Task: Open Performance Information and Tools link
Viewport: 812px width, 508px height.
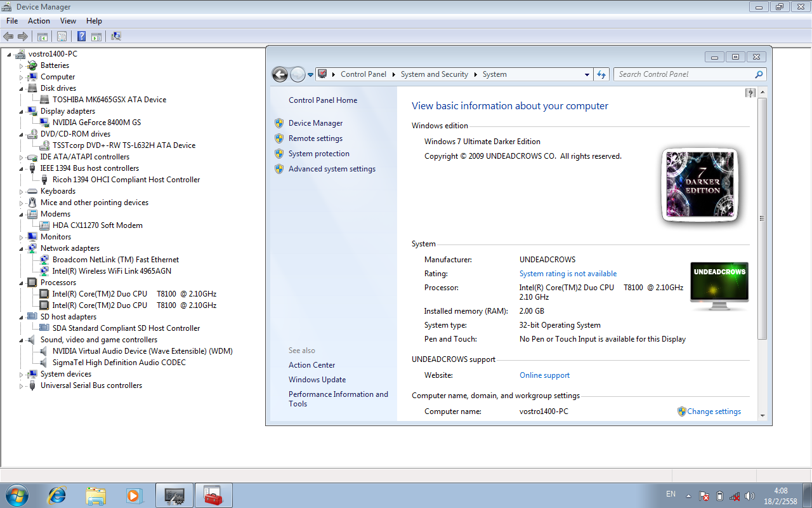Action: click(x=338, y=399)
